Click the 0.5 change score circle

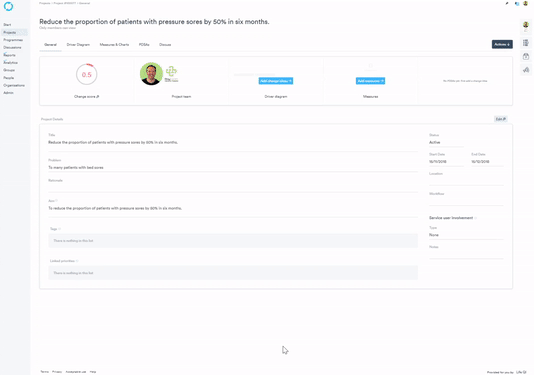tap(87, 74)
